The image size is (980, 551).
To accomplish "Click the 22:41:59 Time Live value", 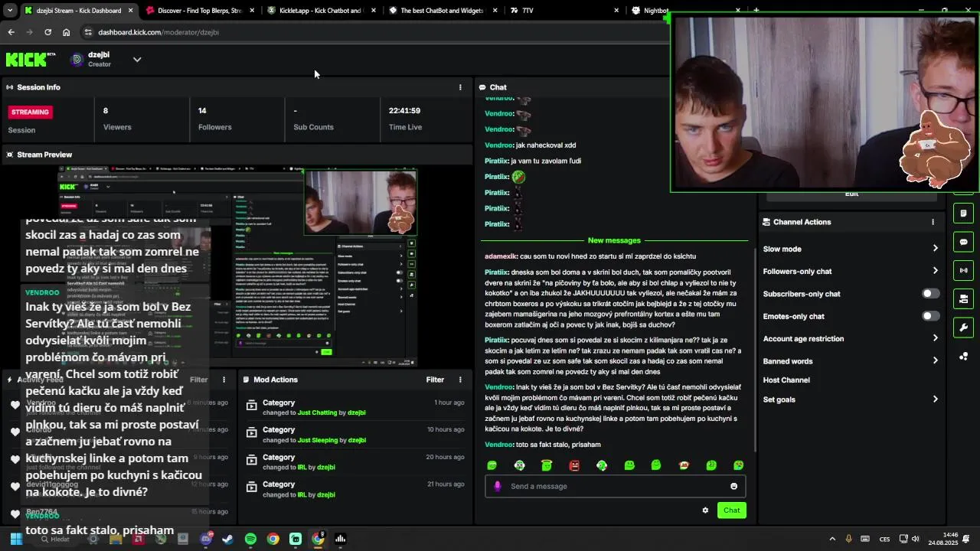I will click(404, 110).
